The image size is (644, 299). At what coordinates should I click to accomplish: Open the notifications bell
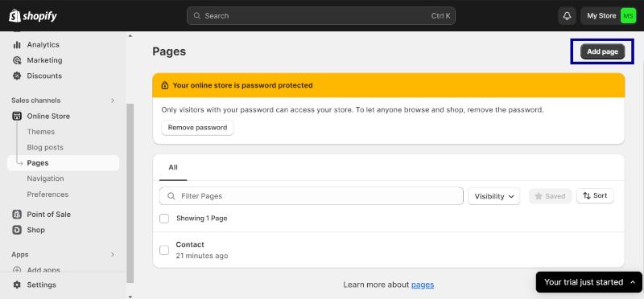(x=567, y=16)
